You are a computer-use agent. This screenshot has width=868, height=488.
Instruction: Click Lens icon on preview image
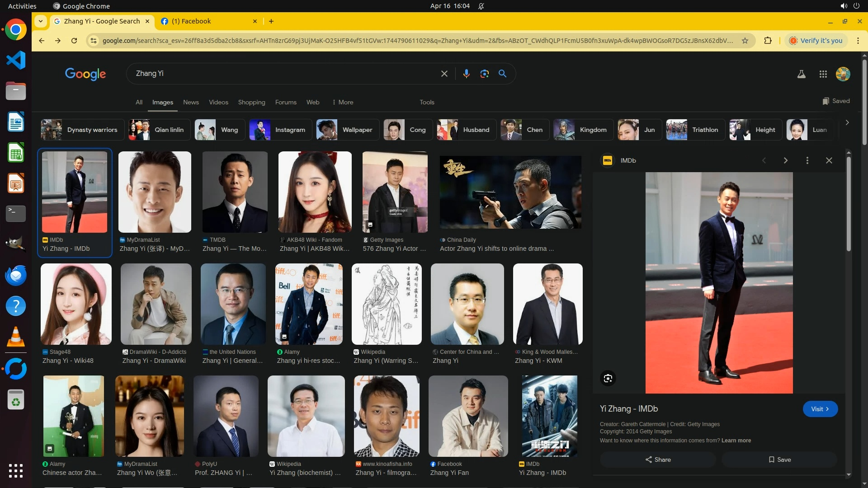(x=608, y=378)
